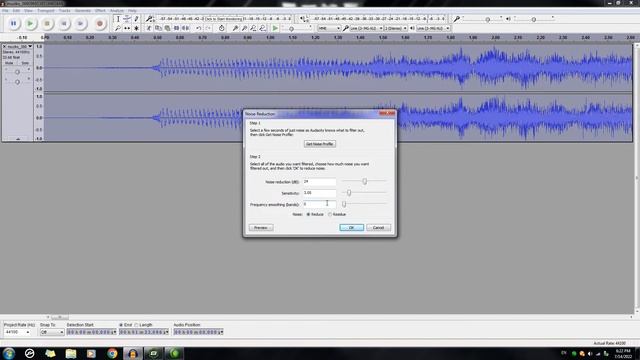This screenshot has width=640, height=360.
Task: Click the Zoom Out magnifier icon
Action: 244,28
